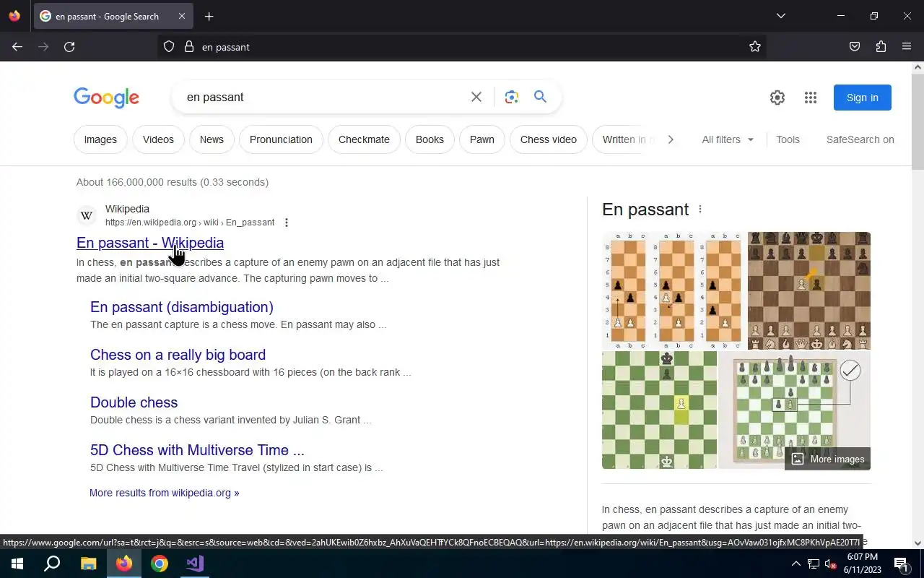Select the Checkmate filter chip
Image resolution: width=924 pixels, height=578 pixels.
click(364, 139)
